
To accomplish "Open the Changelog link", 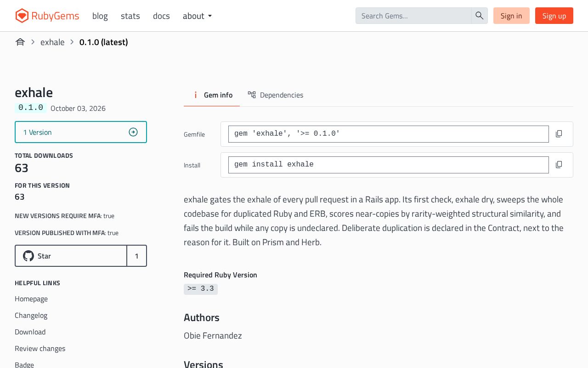I will pyautogui.click(x=31, y=316).
